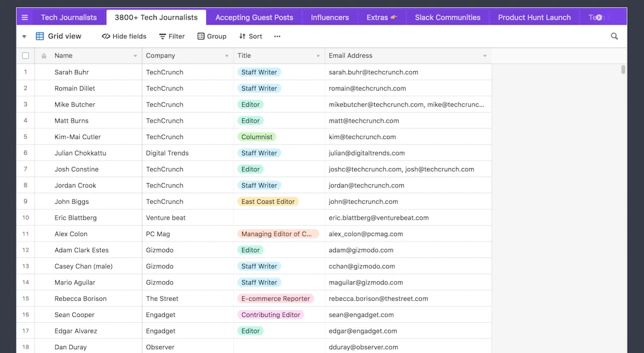Open the Accepting Guest Posts tab

click(x=254, y=17)
